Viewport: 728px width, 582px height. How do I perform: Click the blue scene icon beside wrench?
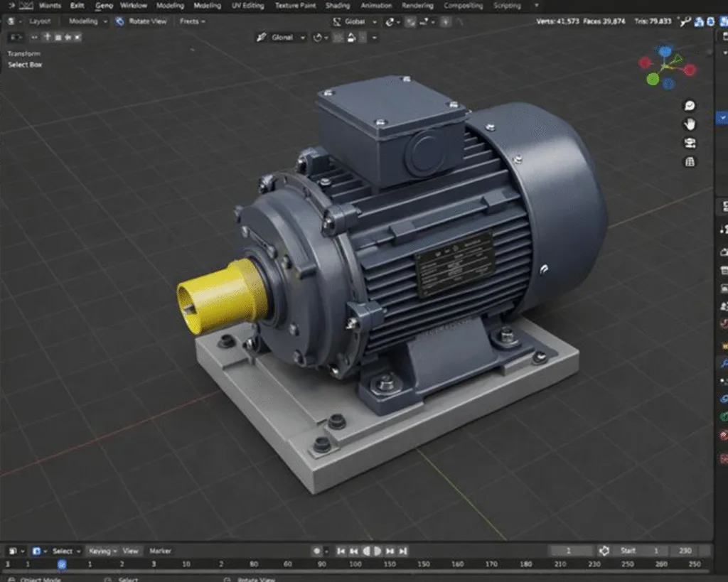[x=699, y=21]
